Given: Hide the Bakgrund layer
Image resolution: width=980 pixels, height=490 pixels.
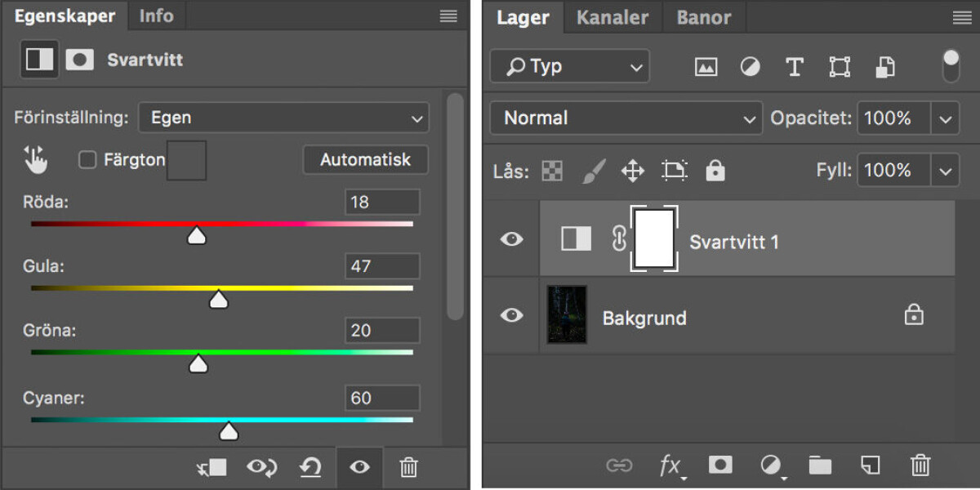Looking at the screenshot, I should 511,314.
